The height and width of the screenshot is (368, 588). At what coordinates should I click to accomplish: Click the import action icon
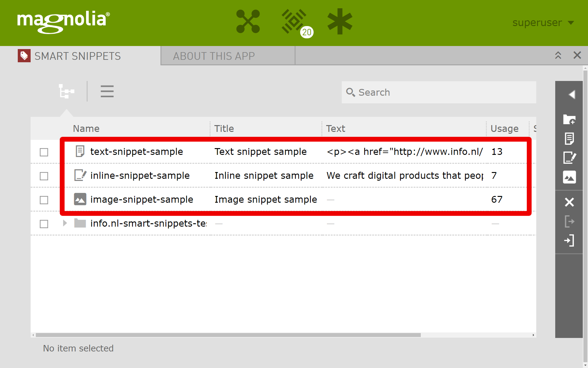pyautogui.click(x=569, y=240)
